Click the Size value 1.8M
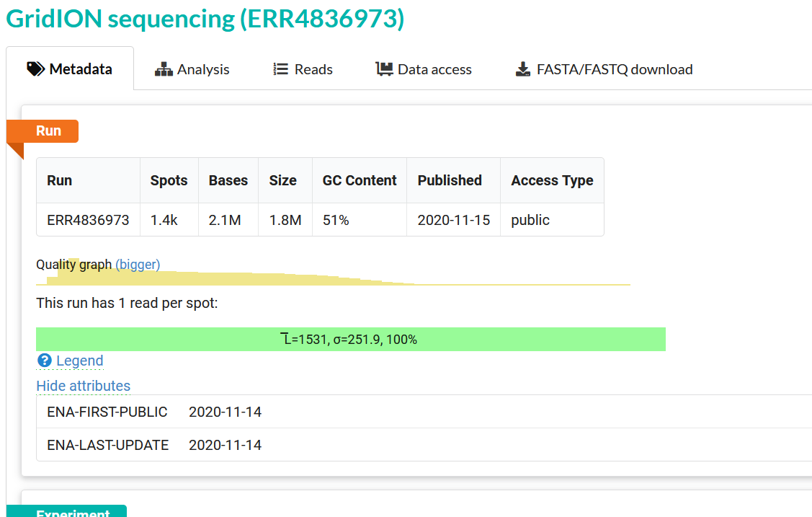 click(285, 220)
